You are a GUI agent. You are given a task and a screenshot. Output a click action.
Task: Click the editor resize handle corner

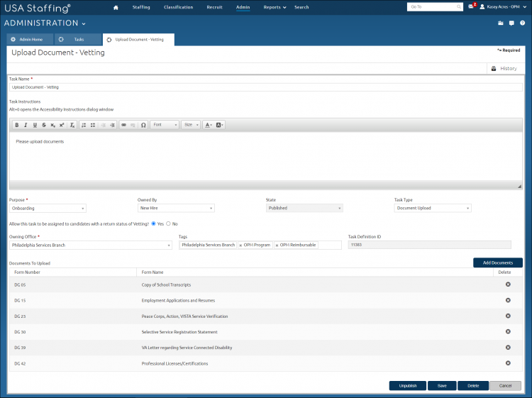pyautogui.click(x=519, y=187)
